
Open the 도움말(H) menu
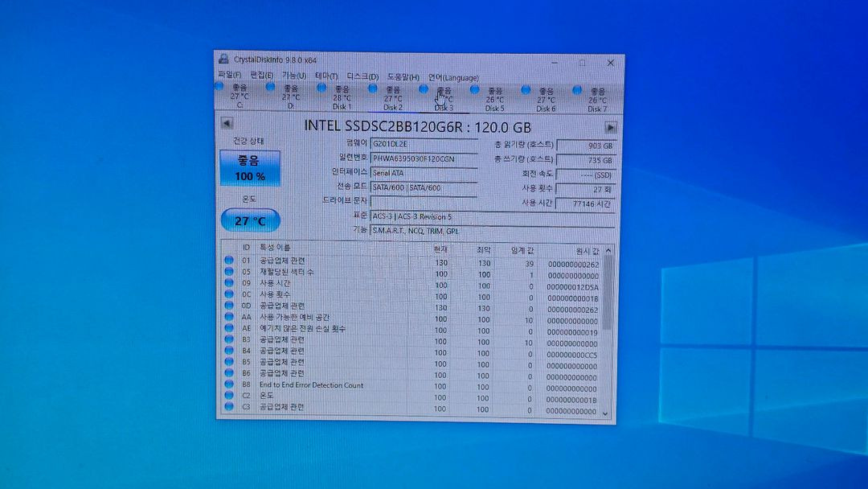click(403, 77)
